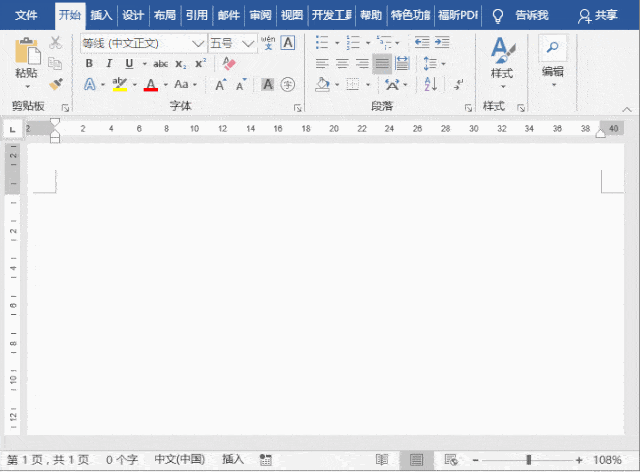This screenshot has width=640, height=472.
Task: Clear all formatting with eraser icon
Action: pos(229,63)
